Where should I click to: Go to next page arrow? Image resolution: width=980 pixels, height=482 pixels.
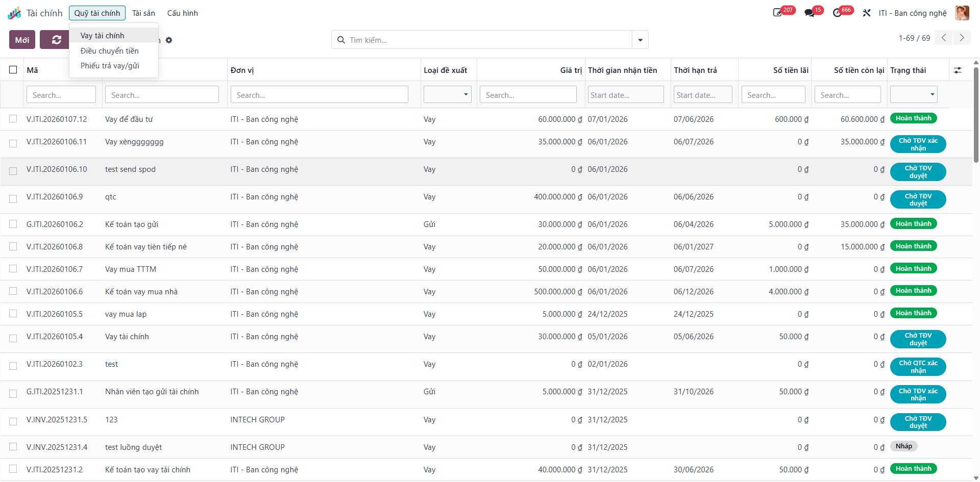click(x=962, y=38)
